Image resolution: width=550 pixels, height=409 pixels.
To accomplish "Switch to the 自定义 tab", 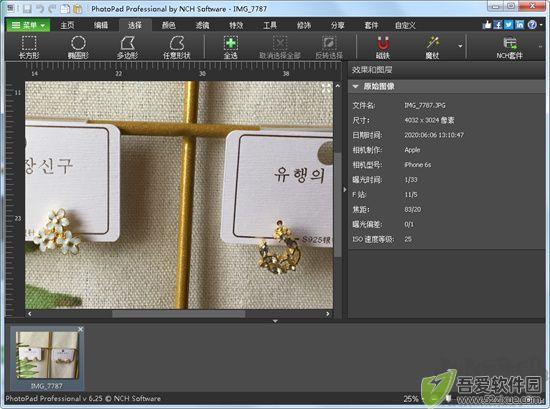I will point(405,25).
